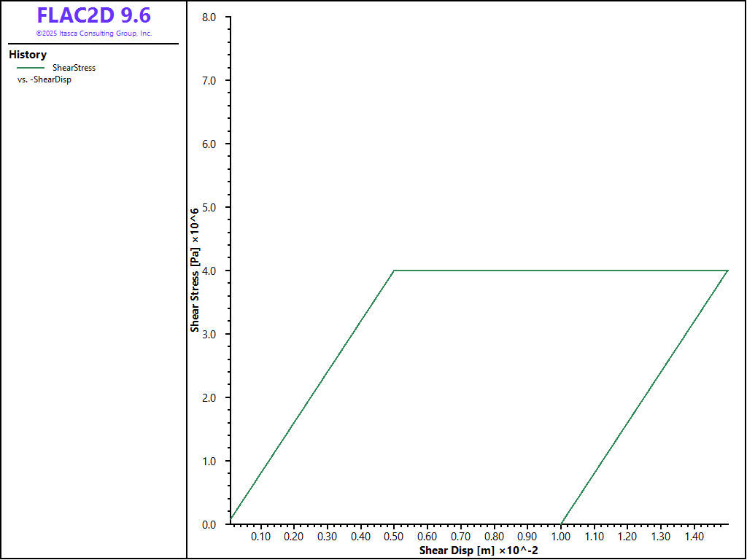Click the curve's upper-right end point
The height and width of the screenshot is (560, 747).
click(727, 271)
